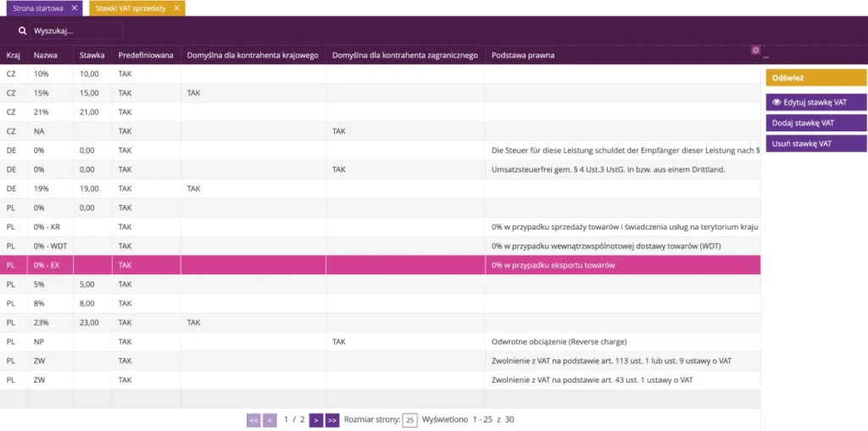Sort by Stawka column header
Image resolution: width=868 pixels, height=431 pixels.
tap(92, 55)
